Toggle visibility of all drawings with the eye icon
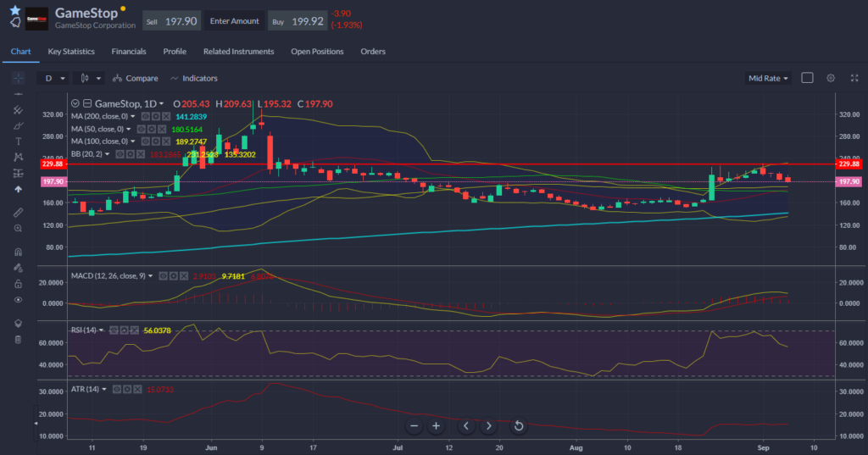The image size is (868, 455). tap(18, 299)
